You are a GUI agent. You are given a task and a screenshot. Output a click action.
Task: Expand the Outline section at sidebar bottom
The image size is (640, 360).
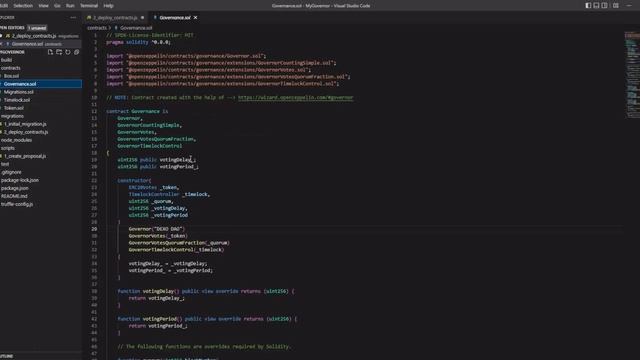(41, 356)
